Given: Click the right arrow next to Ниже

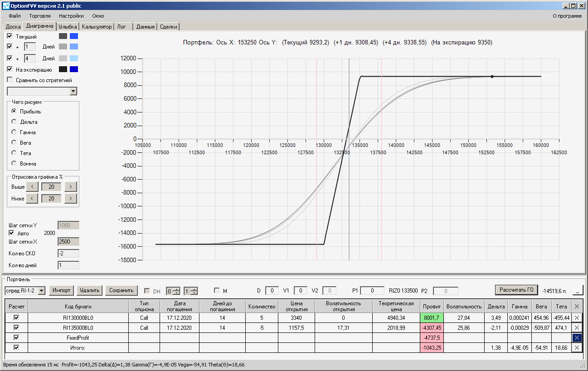Looking at the screenshot, I should (x=71, y=198).
